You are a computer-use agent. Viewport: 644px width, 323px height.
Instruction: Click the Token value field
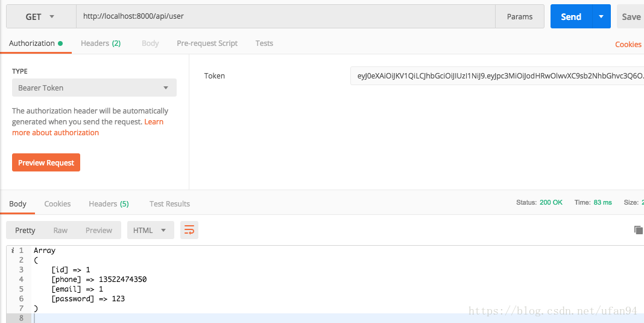pos(497,75)
